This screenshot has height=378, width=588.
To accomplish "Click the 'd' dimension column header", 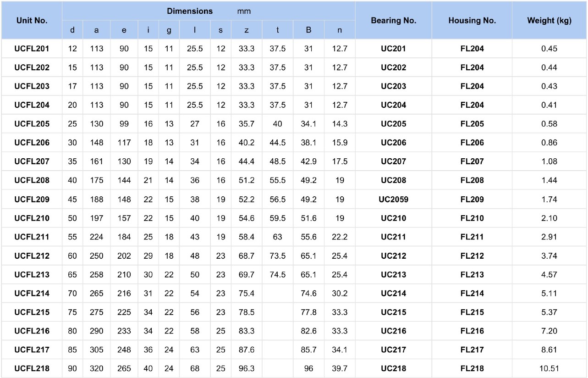I will tap(72, 30).
